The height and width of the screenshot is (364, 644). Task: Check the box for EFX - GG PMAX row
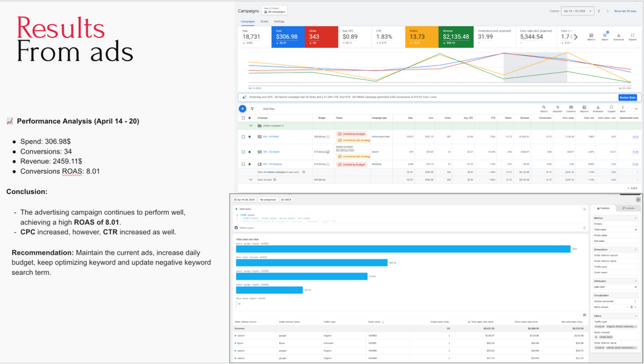[243, 136]
